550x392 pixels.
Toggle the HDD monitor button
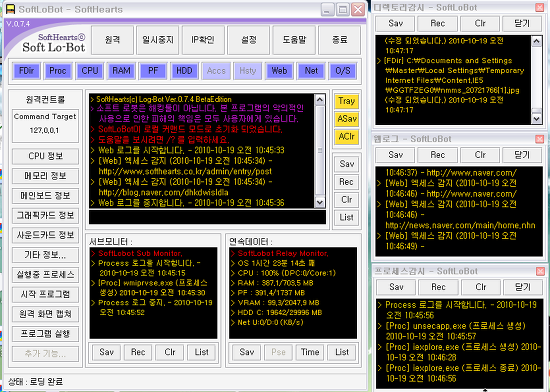pos(185,71)
